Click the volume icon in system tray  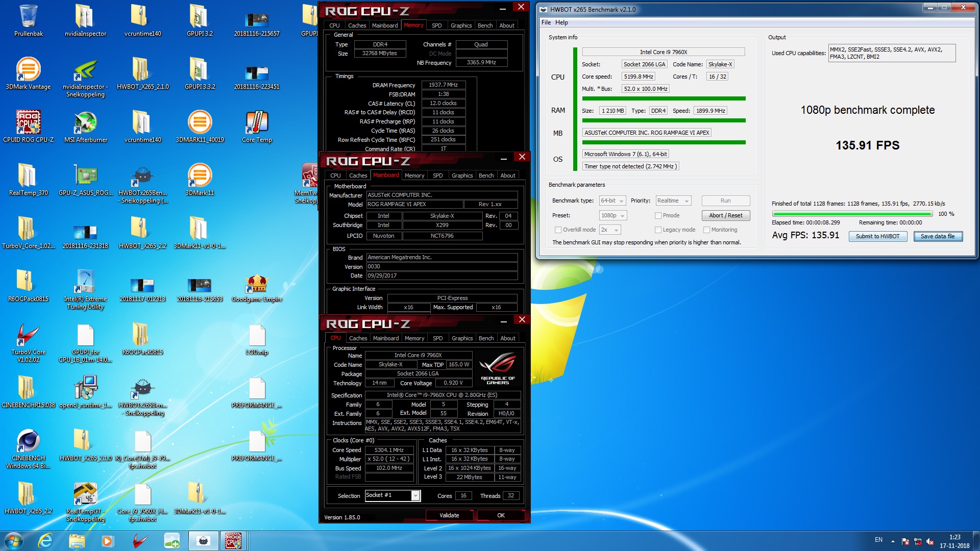point(929,541)
